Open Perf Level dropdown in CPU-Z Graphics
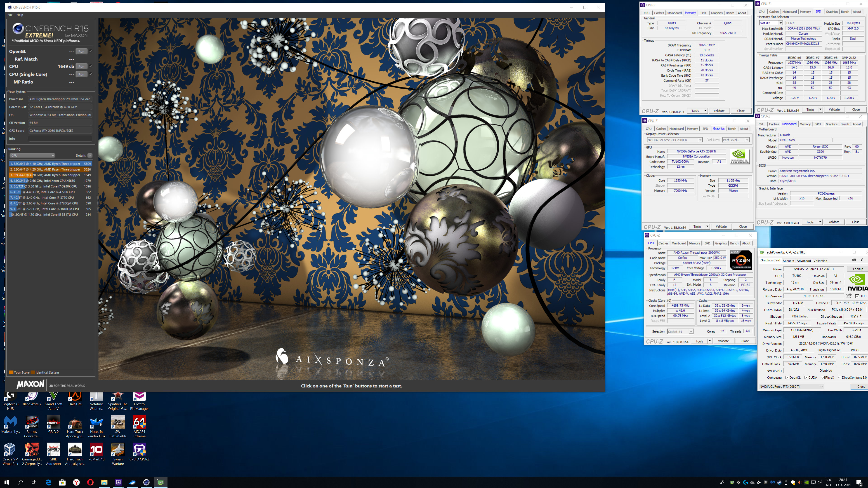Viewport: 868px width, 488px height. click(736, 140)
